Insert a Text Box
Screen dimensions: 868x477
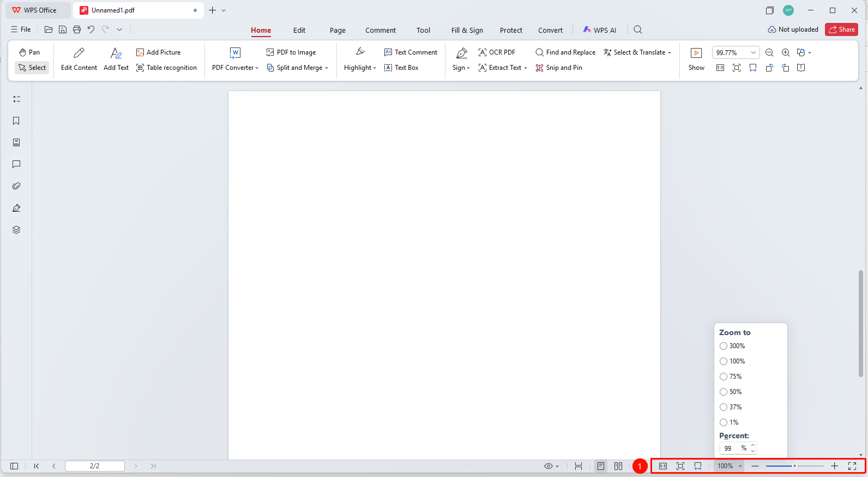coord(402,68)
